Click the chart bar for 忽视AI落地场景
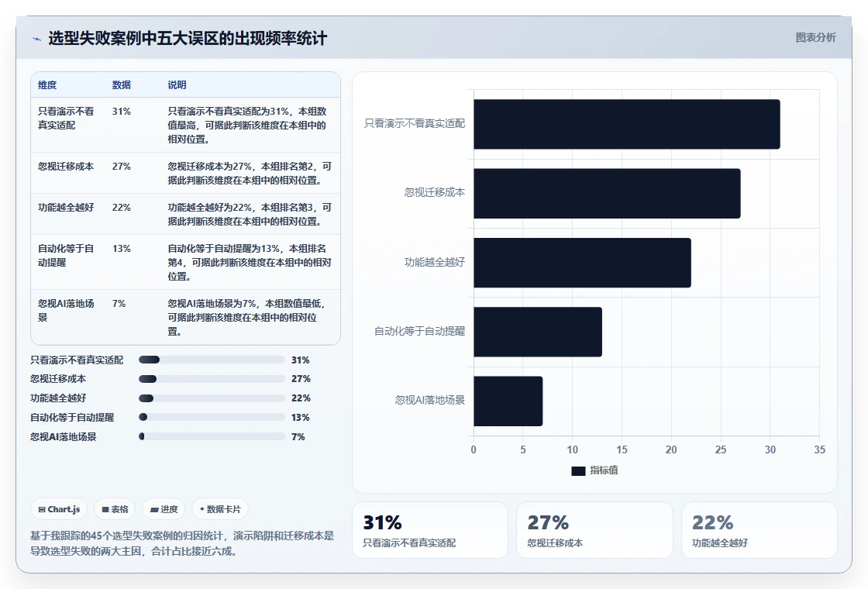The height and width of the screenshot is (589, 868). click(508, 401)
